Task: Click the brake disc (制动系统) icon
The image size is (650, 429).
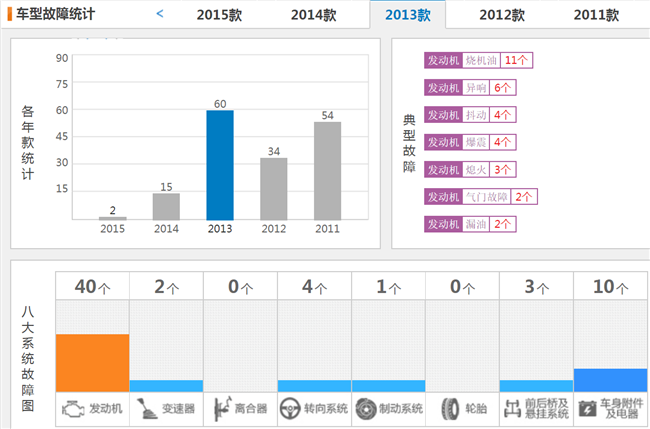Action: pos(366,409)
